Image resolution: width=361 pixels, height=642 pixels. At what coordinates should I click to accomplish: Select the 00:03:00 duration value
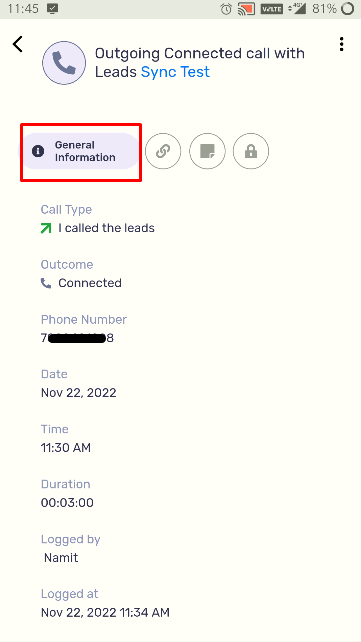[67, 503]
